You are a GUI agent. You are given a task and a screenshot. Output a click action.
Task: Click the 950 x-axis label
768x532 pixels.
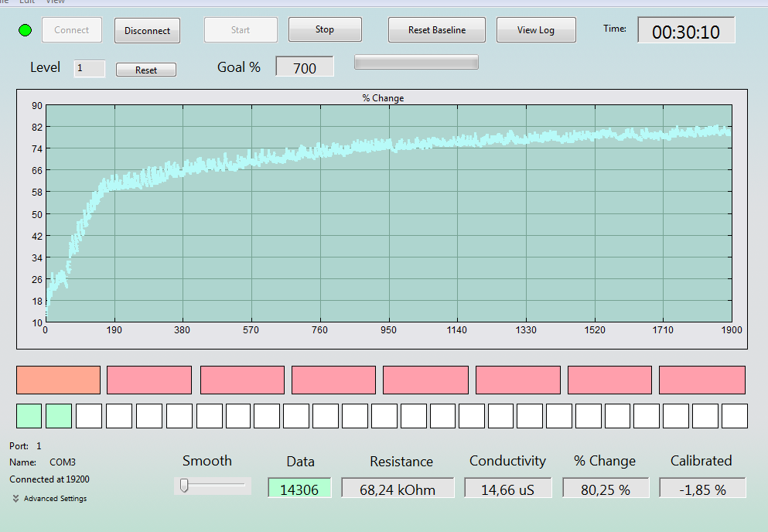click(388, 330)
